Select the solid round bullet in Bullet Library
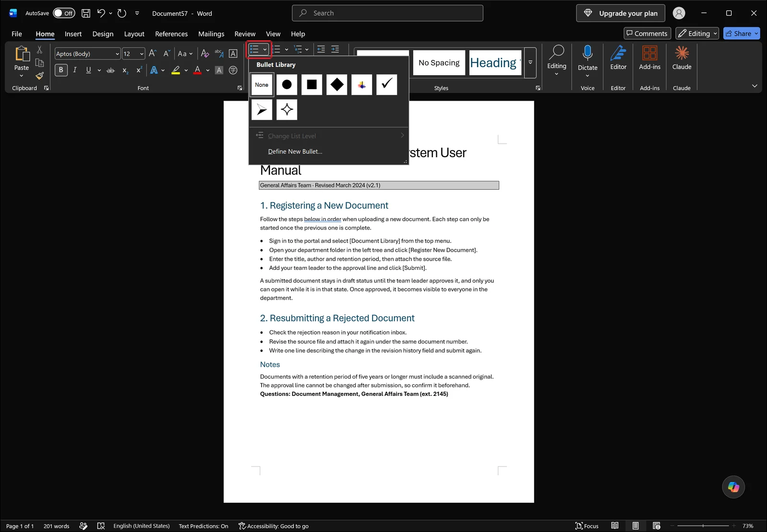767x532 pixels. pyautogui.click(x=287, y=85)
